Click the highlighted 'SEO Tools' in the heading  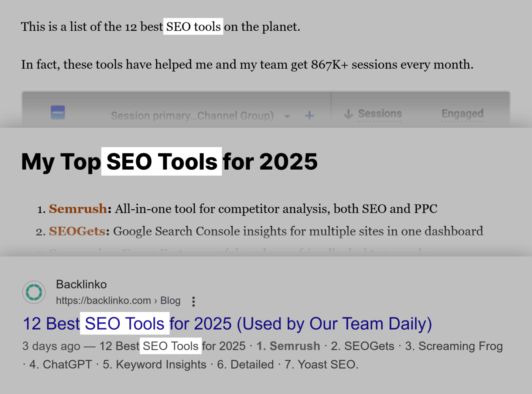[161, 162]
